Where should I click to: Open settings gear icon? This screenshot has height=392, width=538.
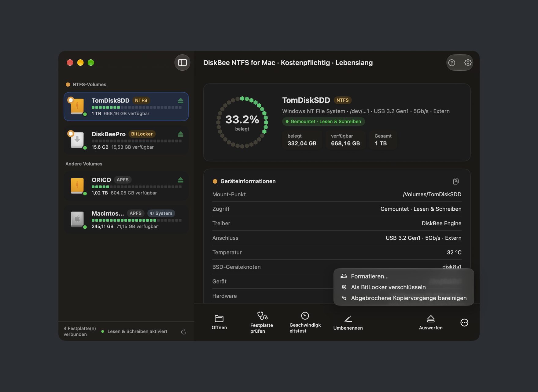(468, 63)
